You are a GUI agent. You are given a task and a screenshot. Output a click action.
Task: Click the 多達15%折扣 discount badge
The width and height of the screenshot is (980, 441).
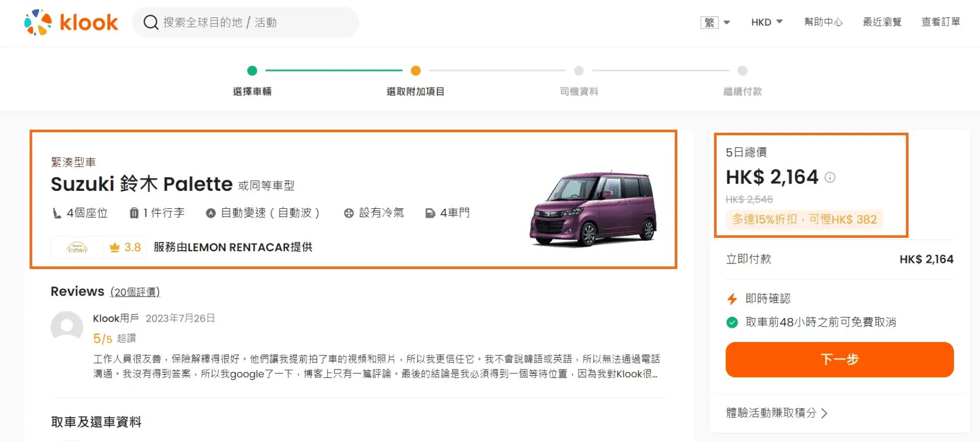pos(804,219)
